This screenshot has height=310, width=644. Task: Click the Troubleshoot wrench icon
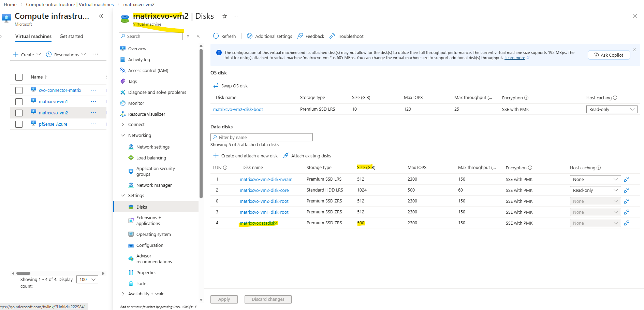(x=332, y=36)
